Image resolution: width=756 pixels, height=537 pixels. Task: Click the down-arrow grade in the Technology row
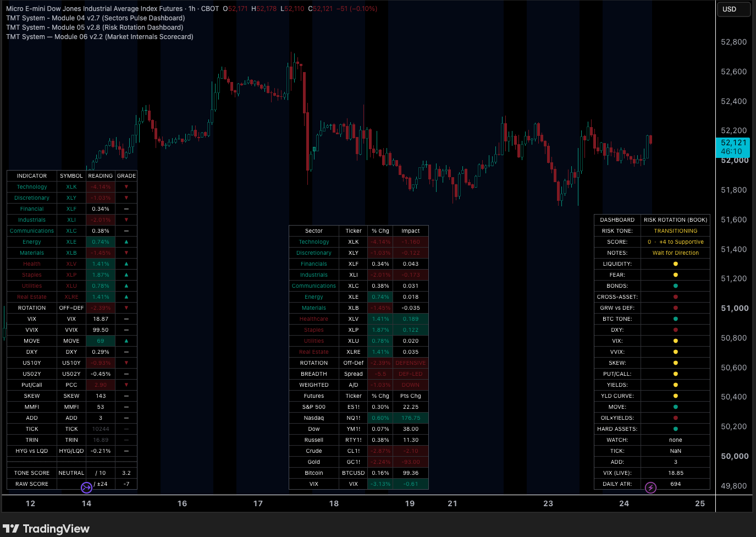(126, 187)
